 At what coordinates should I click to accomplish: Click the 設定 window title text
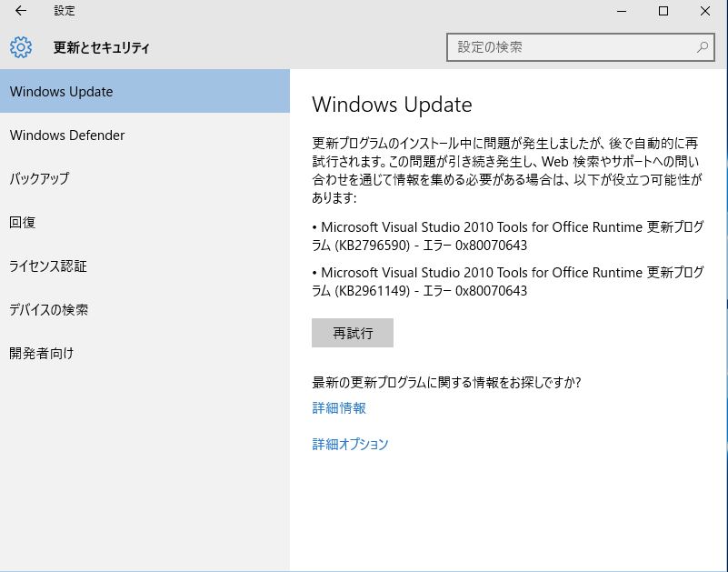64,11
